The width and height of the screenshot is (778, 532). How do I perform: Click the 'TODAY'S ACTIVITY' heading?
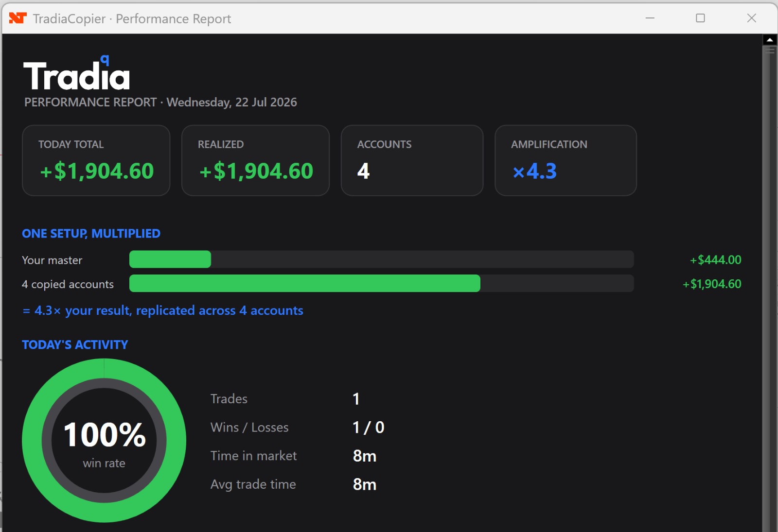pyautogui.click(x=75, y=344)
